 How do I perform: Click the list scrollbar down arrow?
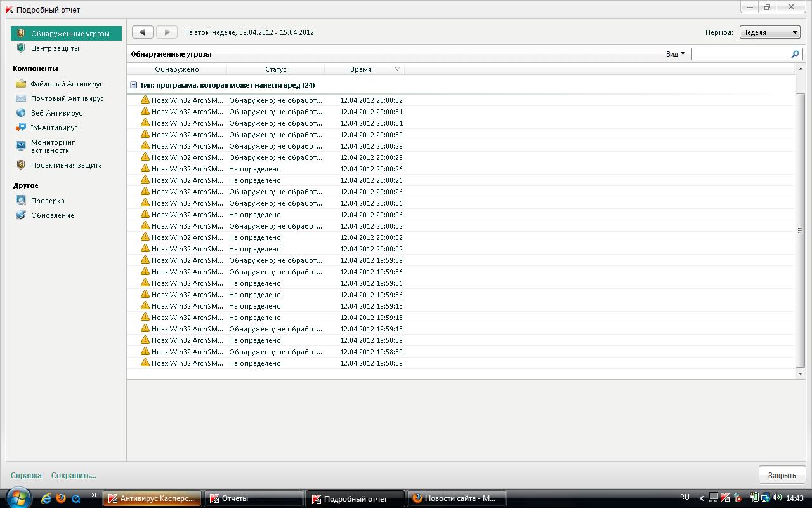click(800, 373)
